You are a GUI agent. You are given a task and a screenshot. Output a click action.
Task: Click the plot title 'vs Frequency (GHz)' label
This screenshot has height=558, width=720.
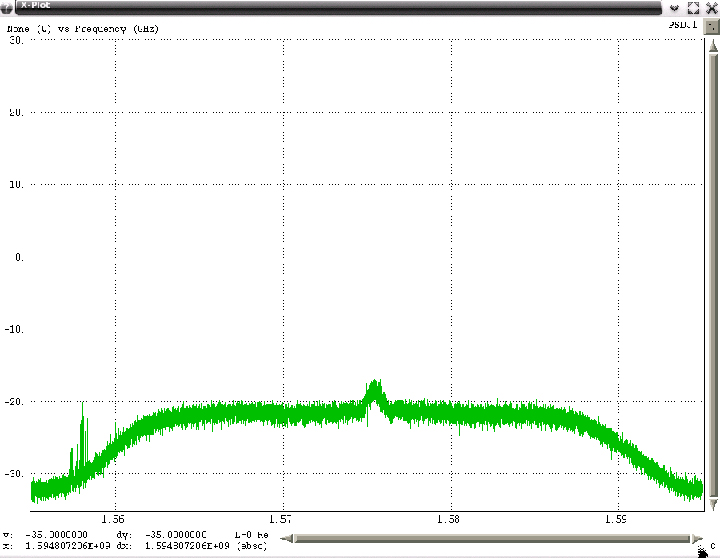click(x=110, y=29)
